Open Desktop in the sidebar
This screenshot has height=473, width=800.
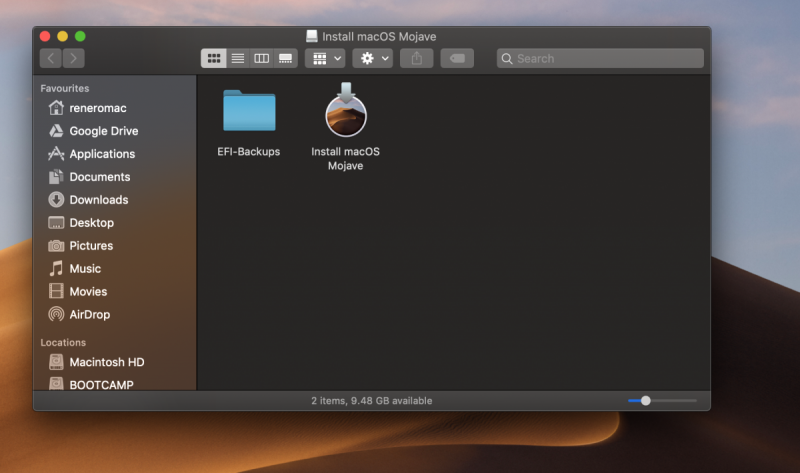click(116, 223)
